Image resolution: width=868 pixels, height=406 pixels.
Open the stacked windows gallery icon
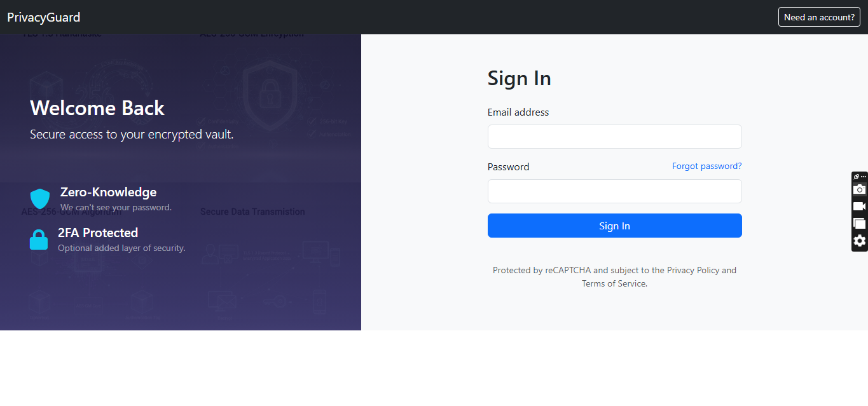(859, 224)
